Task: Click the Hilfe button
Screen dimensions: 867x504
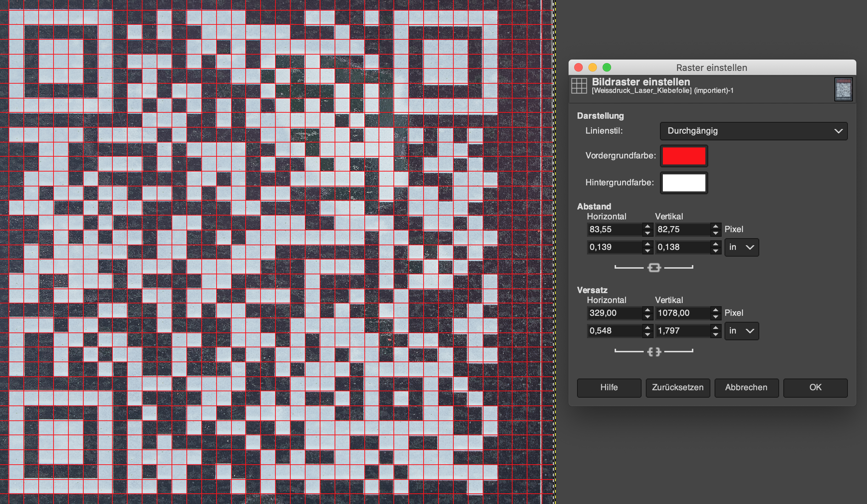Action: tap(609, 387)
